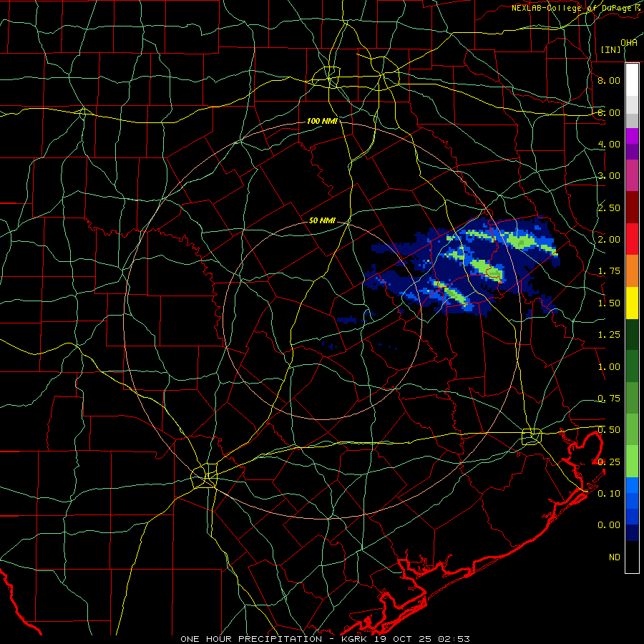Pick the black ND swatch at legend bottom
Viewport: 644px width, 644px height.
[632, 557]
